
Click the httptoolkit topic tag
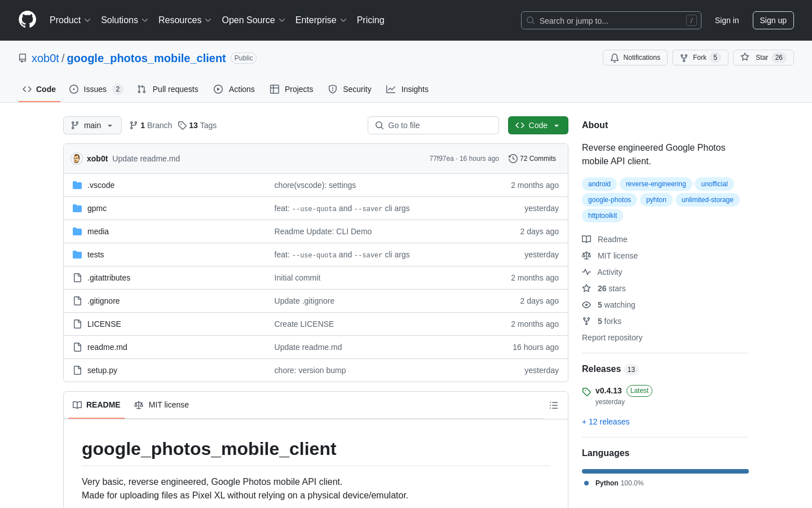tap(602, 216)
